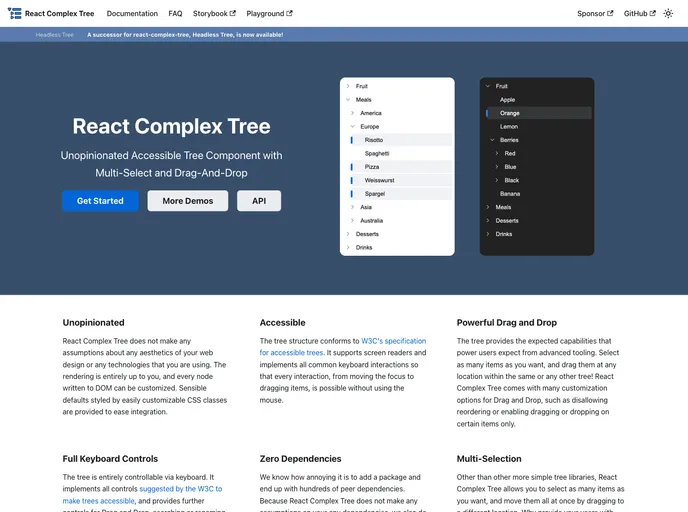Image resolution: width=688 pixels, height=512 pixels.
Task: Select Lemon in the dark tree
Action: 537,126
